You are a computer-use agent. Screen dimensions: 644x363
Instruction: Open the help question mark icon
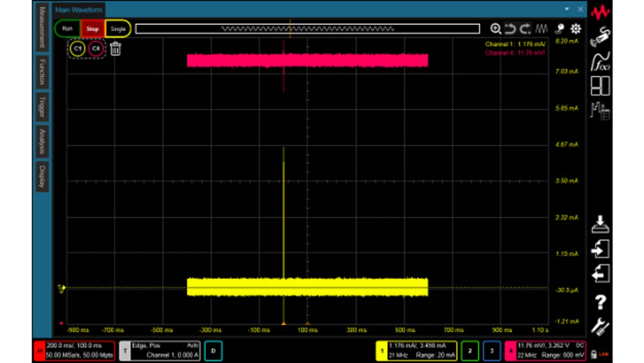point(600,302)
